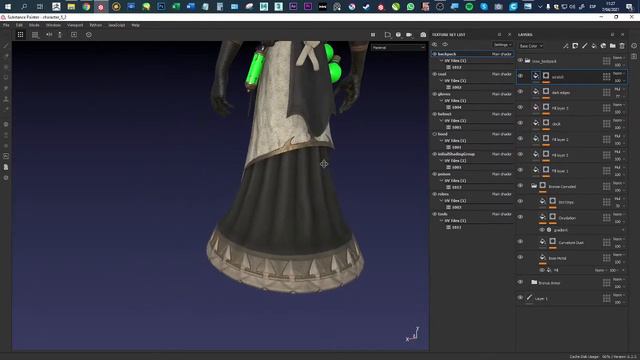640x360 pixels.
Task: Open blend mode dropdown of scratch layer
Action: [619, 73]
